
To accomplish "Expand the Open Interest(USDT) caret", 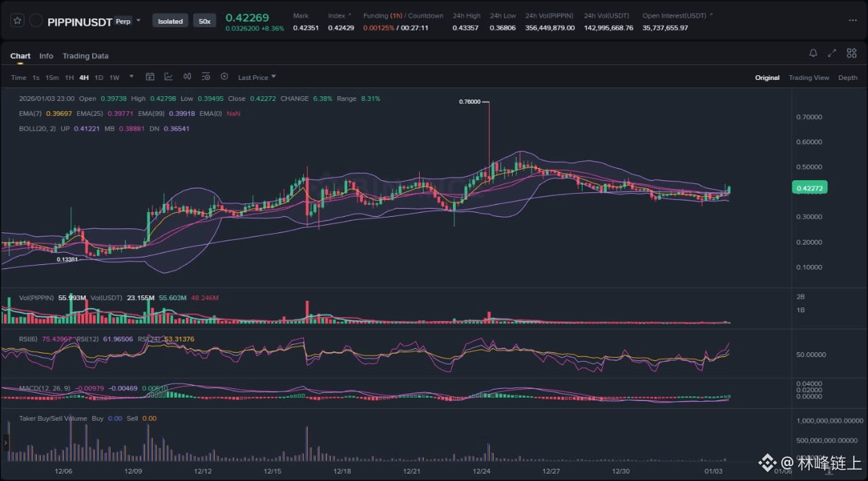I will coord(711,15).
